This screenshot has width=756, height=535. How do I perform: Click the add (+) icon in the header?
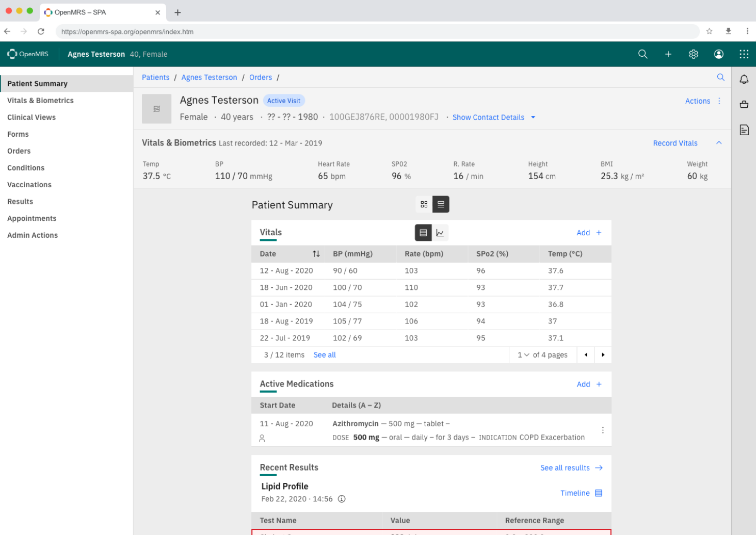(668, 54)
